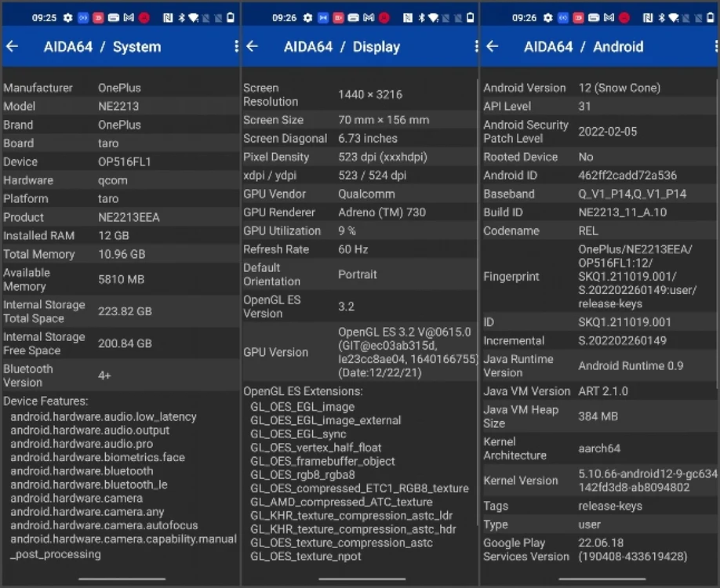This screenshot has height=588, width=720.
Task: Tap back arrow on AIDA64 Android screen
Action: click(493, 46)
